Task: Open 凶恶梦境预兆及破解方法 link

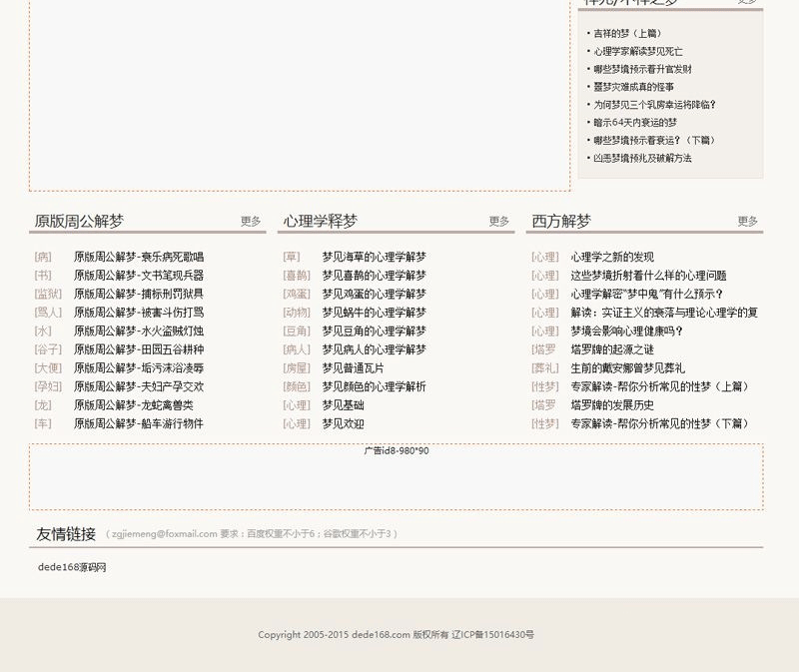Action: click(642, 159)
